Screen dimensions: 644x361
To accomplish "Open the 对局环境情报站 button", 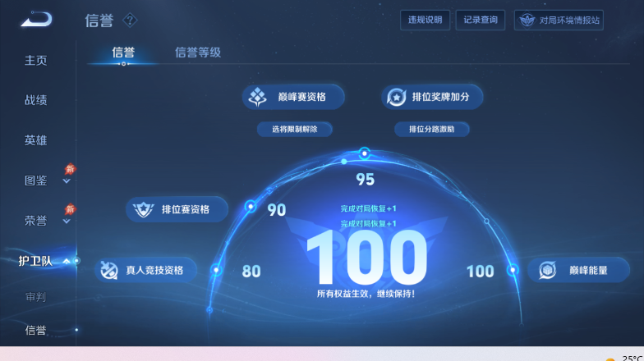I will pyautogui.click(x=559, y=20).
